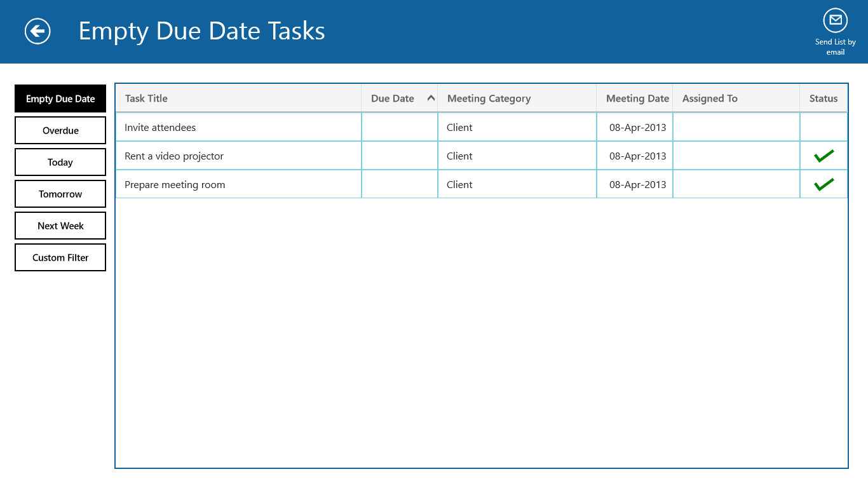Open the Tomorrow filter view
The image size is (868, 488).
coord(60,194)
